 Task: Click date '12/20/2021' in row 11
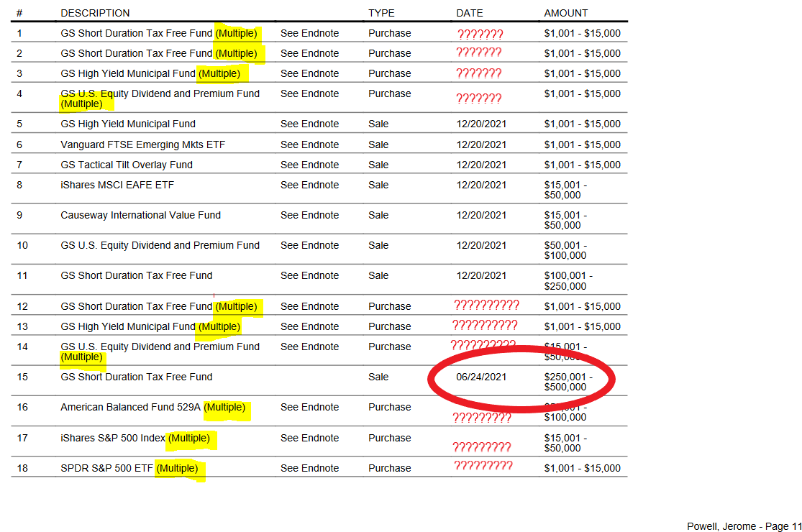tap(481, 275)
